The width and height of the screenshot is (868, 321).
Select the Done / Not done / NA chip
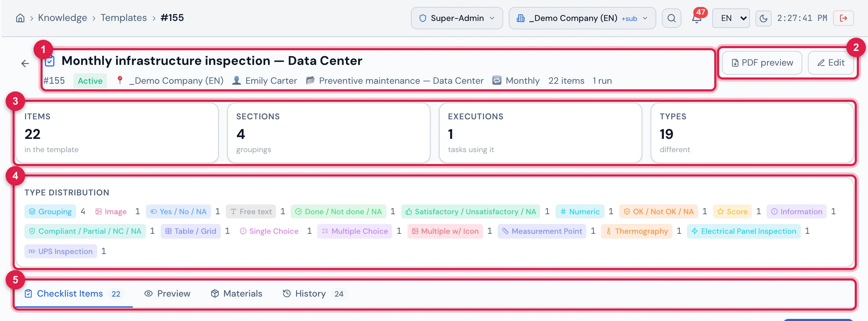(x=338, y=211)
